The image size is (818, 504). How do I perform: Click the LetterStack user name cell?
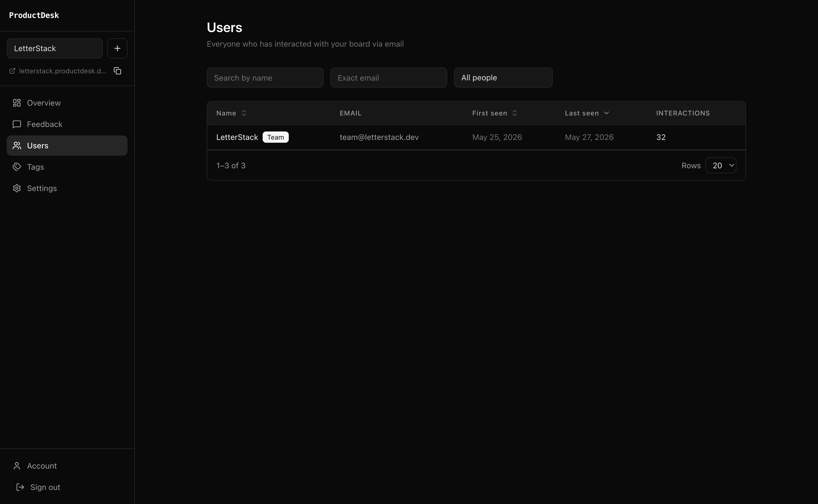(237, 137)
